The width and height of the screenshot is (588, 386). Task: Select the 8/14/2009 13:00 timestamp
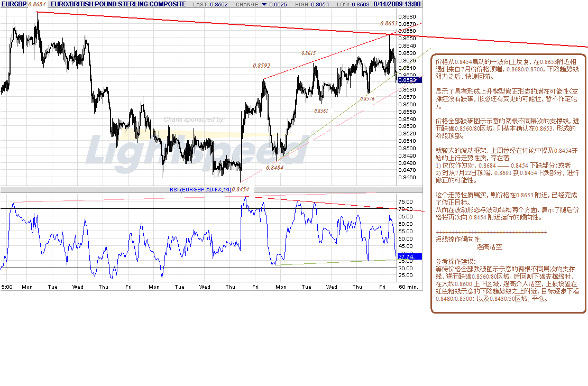(397, 4)
